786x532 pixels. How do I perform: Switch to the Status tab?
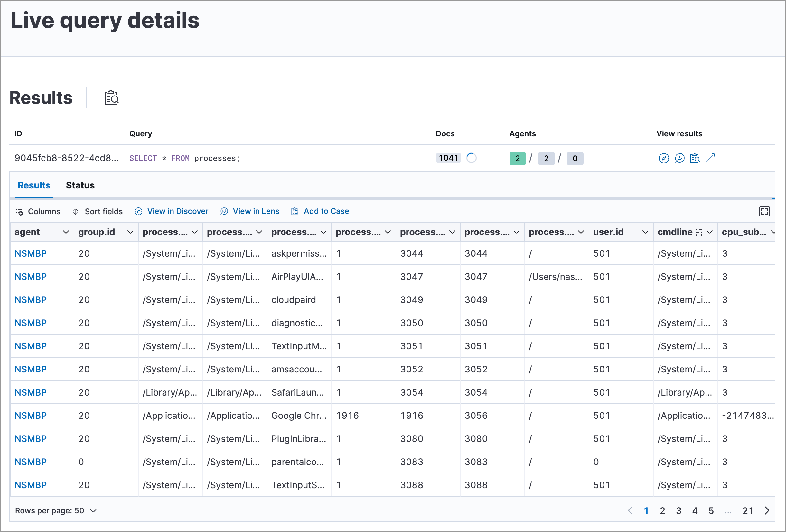pos(80,185)
